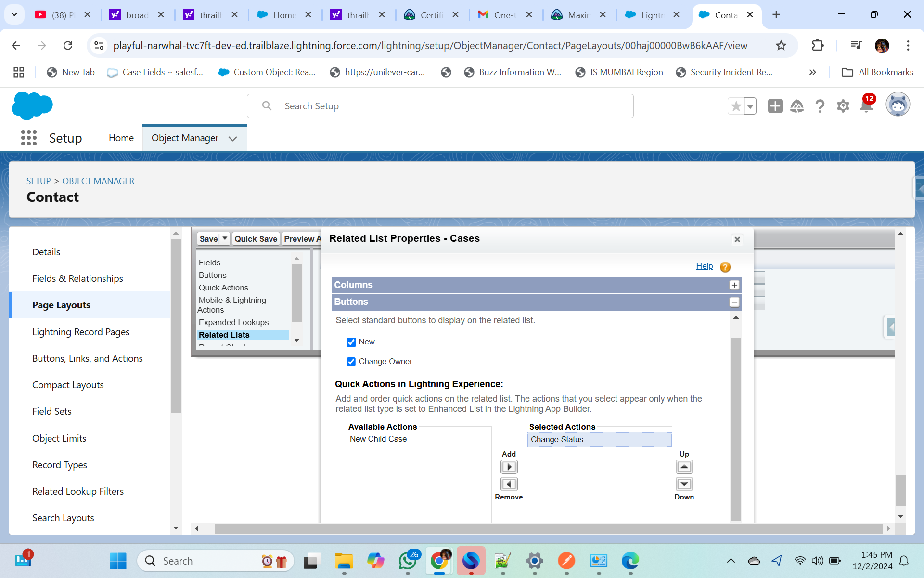Open Lightning Record Pages in sidebar
Viewport: 924px width, 578px height.
pyautogui.click(x=81, y=332)
